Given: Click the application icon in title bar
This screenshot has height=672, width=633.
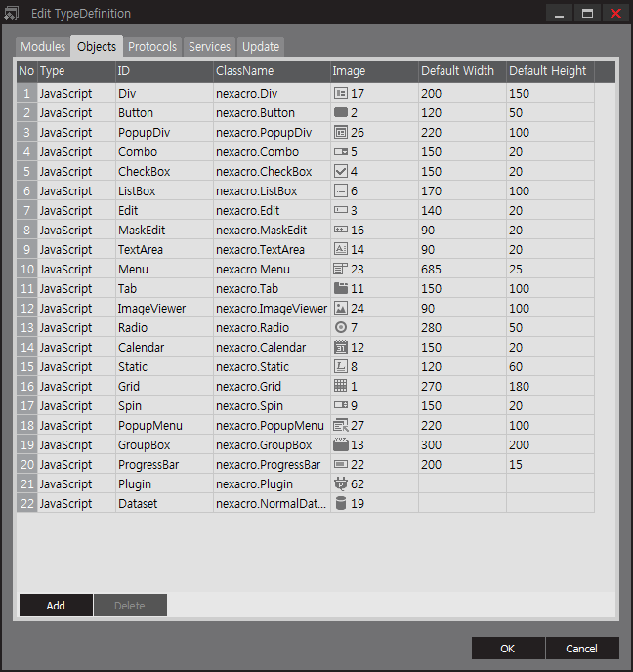Looking at the screenshot, I should 12,13.
